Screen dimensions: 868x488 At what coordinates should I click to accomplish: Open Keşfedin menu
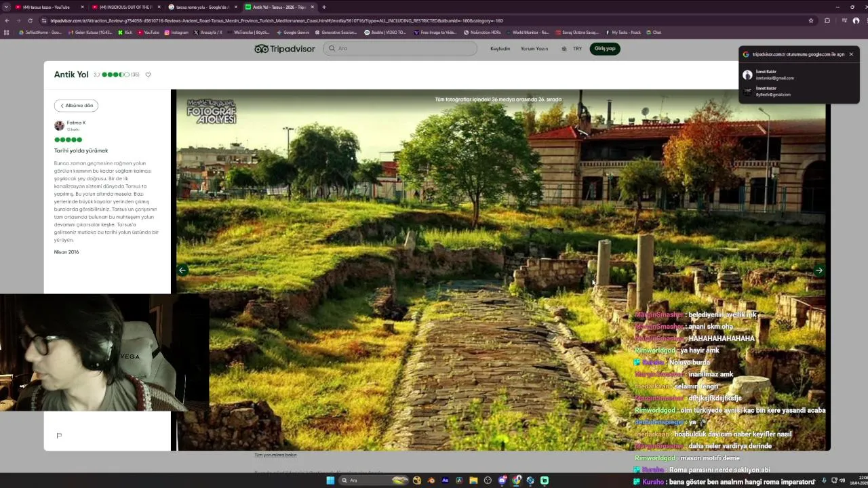[500, 49]
